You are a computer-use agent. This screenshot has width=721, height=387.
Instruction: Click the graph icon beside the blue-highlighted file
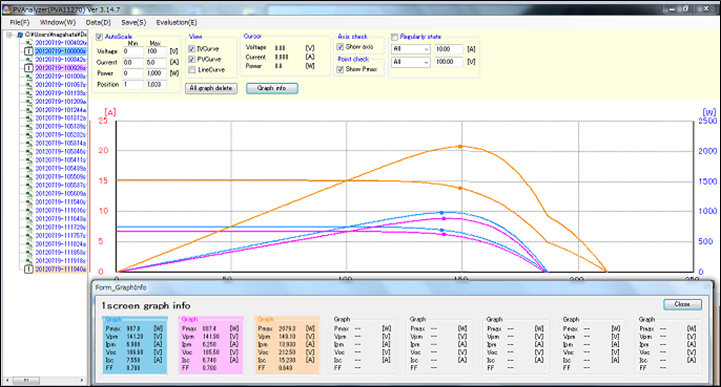pos(29,51)
